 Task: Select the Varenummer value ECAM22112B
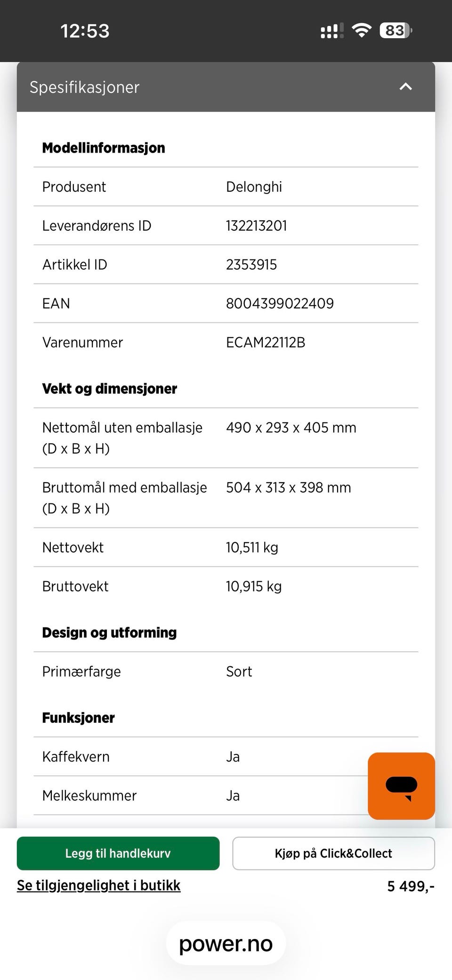point(266,342)
